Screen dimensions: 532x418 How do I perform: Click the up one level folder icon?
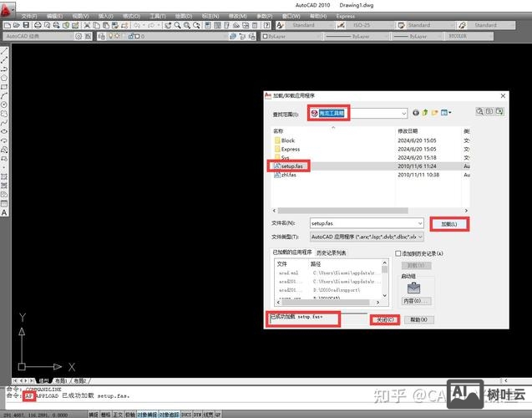(x=425, y=112)
